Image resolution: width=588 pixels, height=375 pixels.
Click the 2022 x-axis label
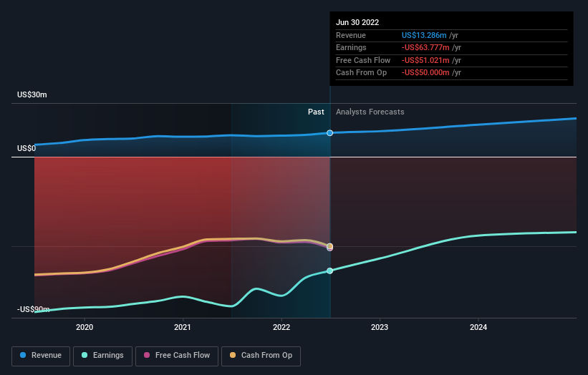[x=281, y=327]
